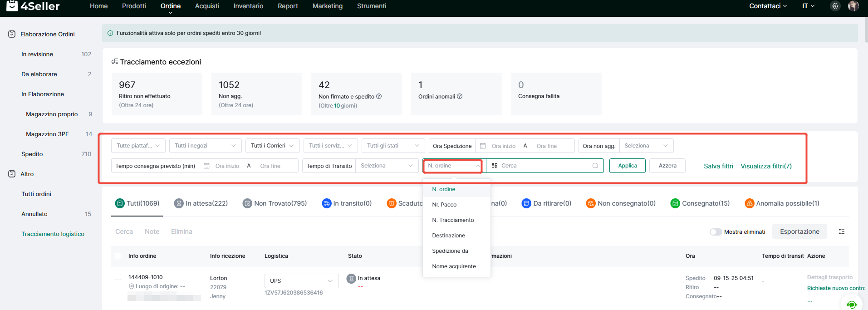868x310 pixels.
Task: Open the column settings list icon
Action: (x=842, y=231)
